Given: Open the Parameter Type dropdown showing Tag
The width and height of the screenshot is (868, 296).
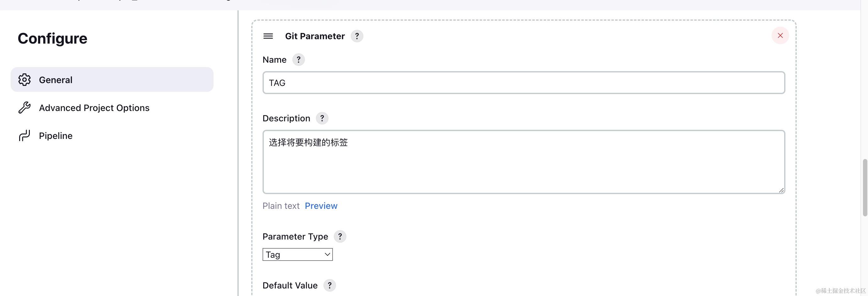Looking at the screenshot, I should click(x=297, y=255).
